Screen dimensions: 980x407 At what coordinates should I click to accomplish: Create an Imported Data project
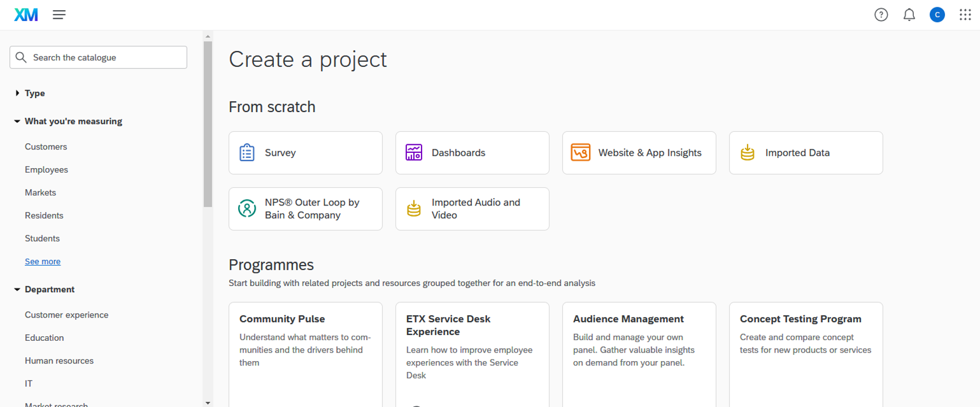[x=805, y=153]
